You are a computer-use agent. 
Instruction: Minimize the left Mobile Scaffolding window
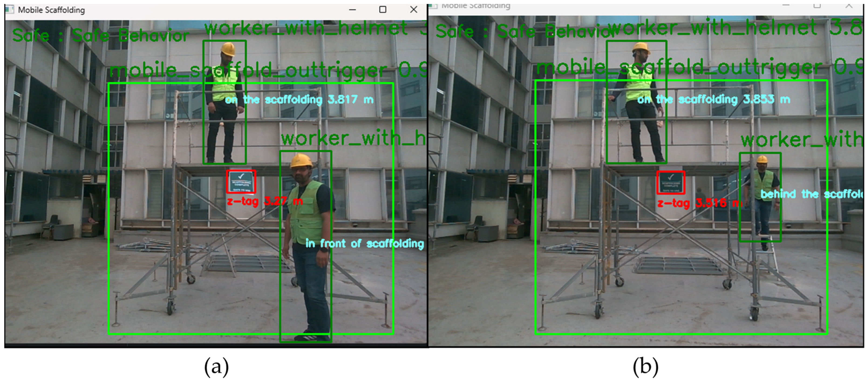coord(352,10)
